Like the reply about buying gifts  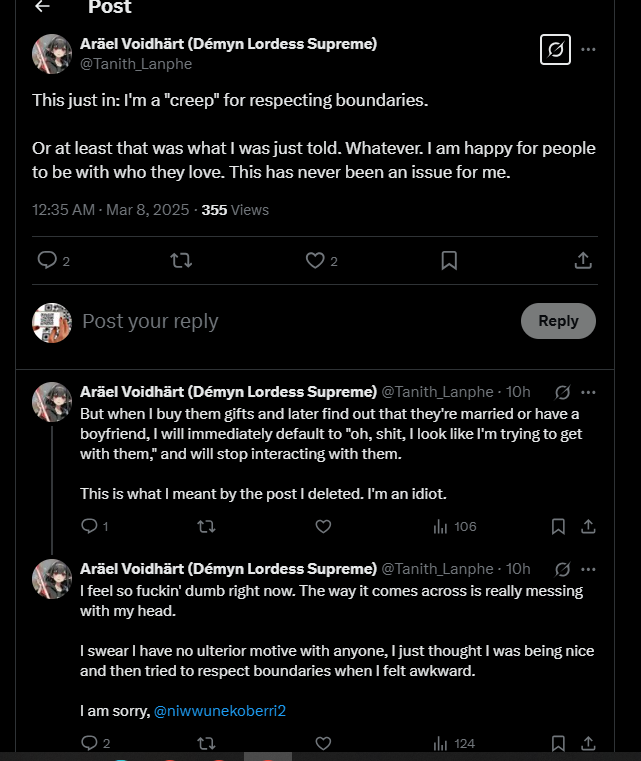(323, 527)
